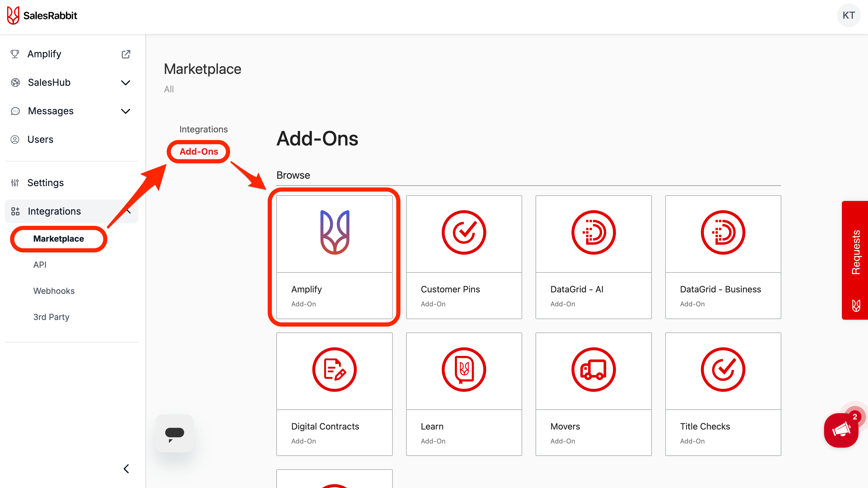Open Amplify via external link icon
The width and height of the screenshot is (868, 488).
pos(126,54)
